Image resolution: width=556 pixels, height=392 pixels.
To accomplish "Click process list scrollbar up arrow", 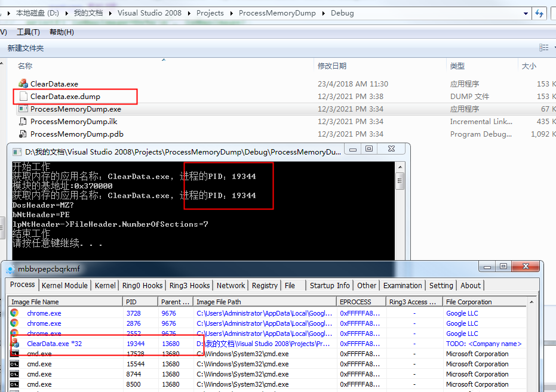I will [532, 302].
